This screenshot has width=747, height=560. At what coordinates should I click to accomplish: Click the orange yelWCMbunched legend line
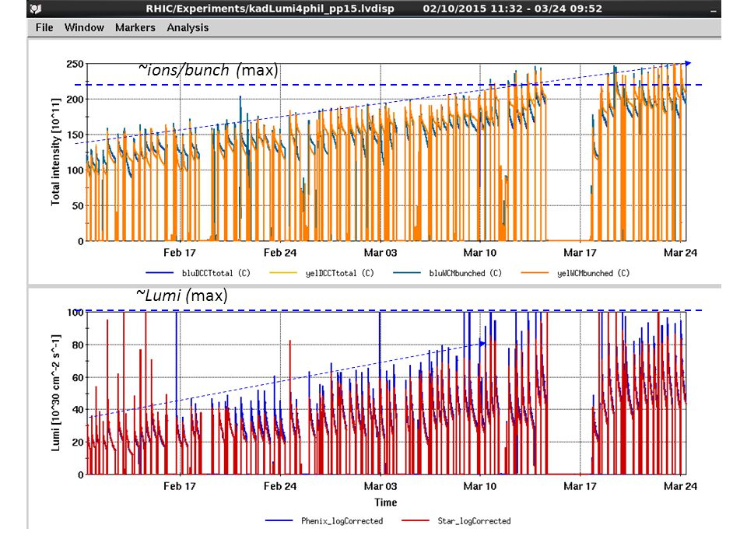[x=535, y=273]
